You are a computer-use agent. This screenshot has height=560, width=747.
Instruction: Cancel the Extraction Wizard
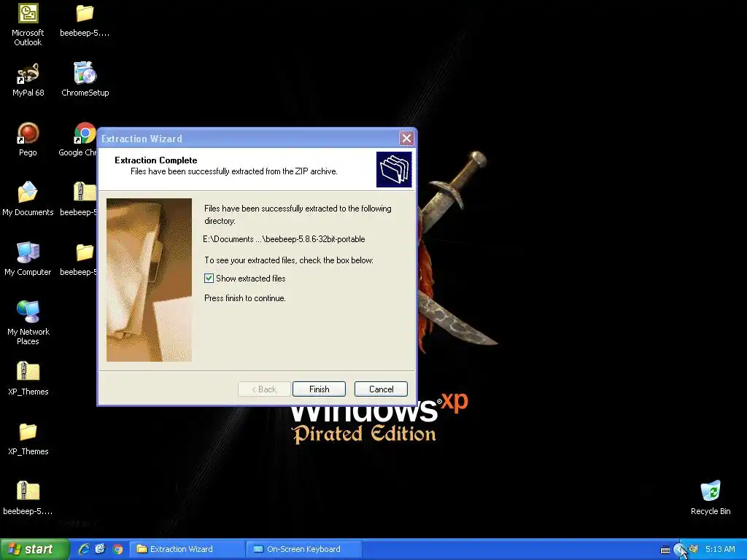pos(381,389)
